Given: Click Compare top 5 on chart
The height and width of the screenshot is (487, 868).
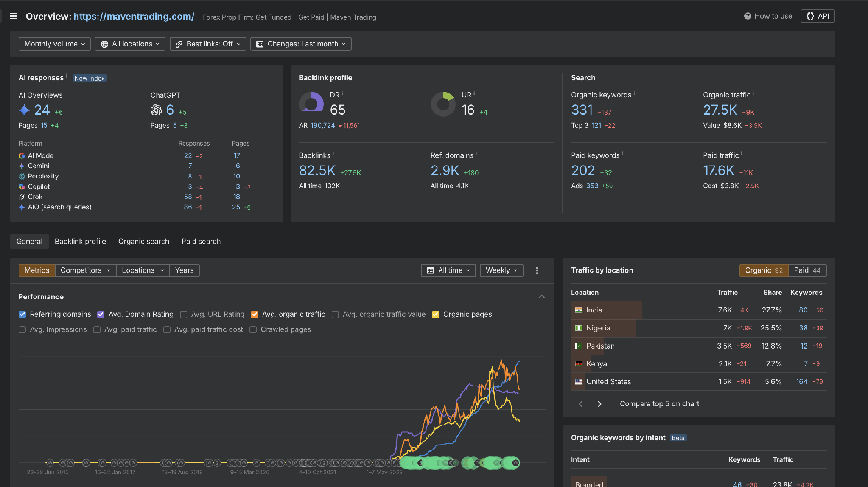Looking at the screenshot, I should point(659,404).
